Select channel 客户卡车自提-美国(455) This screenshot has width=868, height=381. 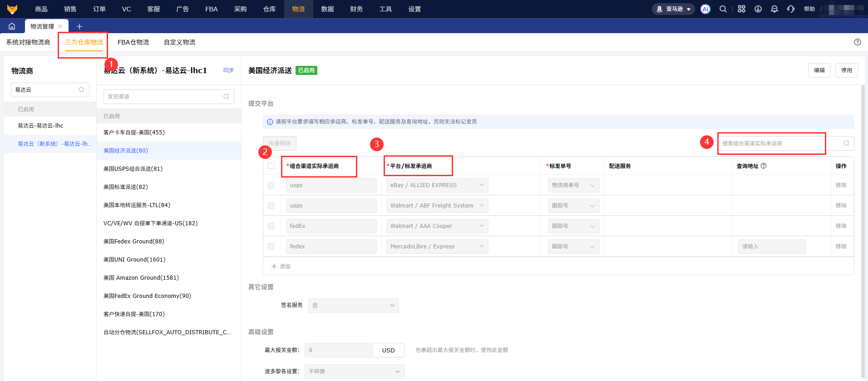tap(169, 133)
